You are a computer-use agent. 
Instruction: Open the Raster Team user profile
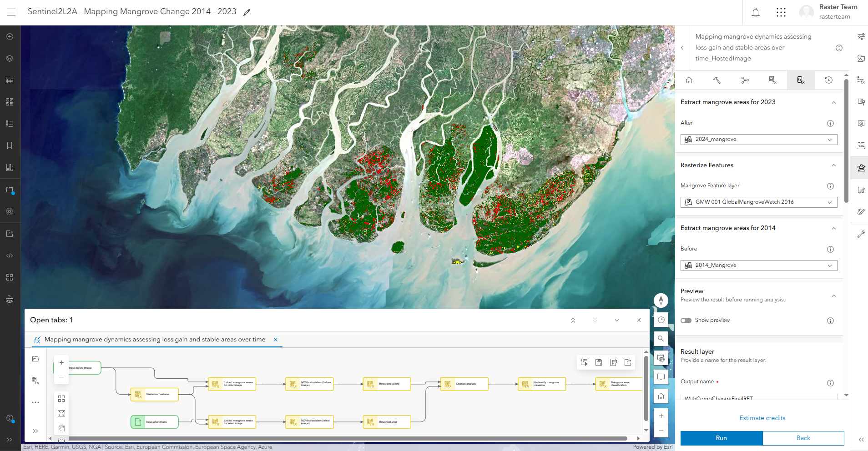[829, 12]
